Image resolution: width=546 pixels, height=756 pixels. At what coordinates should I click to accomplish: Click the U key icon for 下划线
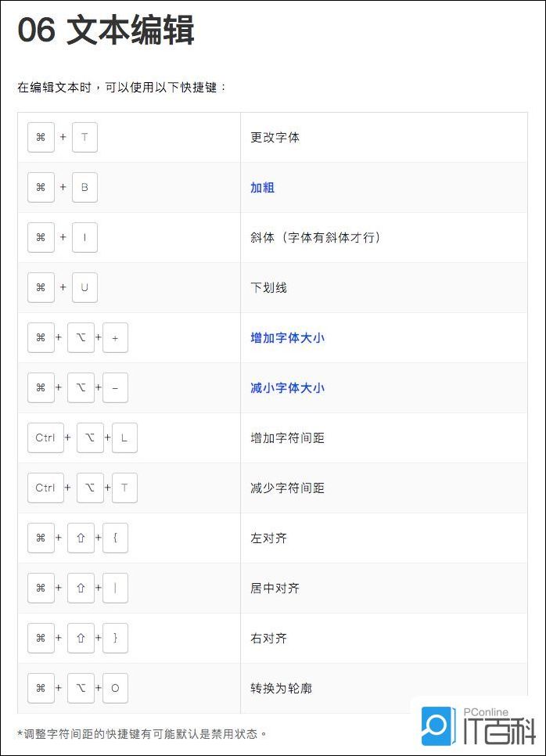click(84, 288)
